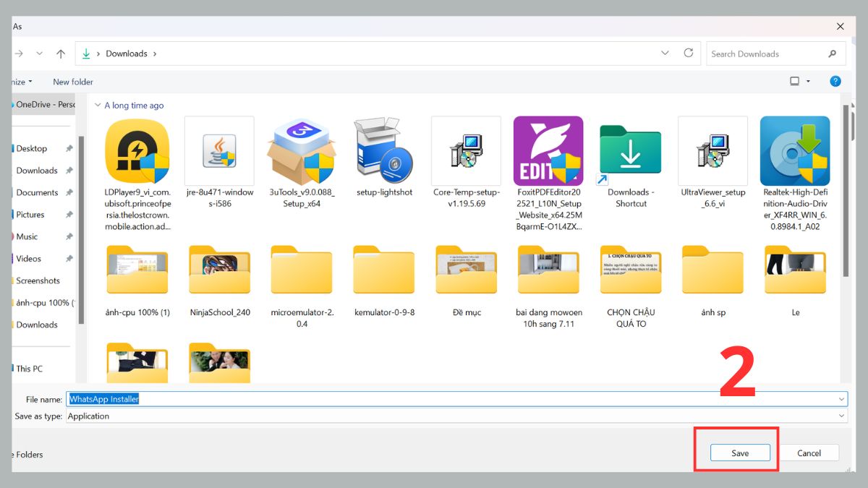Open the help question mark icon
The image size is (868, 488).
click(x=835, y=82)
